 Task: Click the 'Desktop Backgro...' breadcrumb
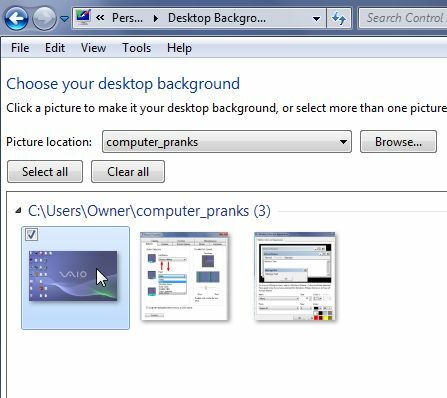click(217, 18)
